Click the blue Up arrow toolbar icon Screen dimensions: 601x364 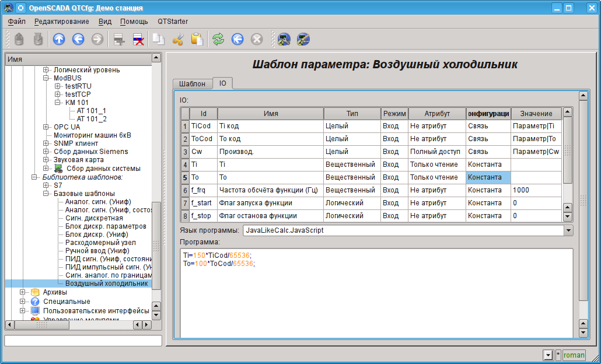pyautogui.click(x=59, y=40)
